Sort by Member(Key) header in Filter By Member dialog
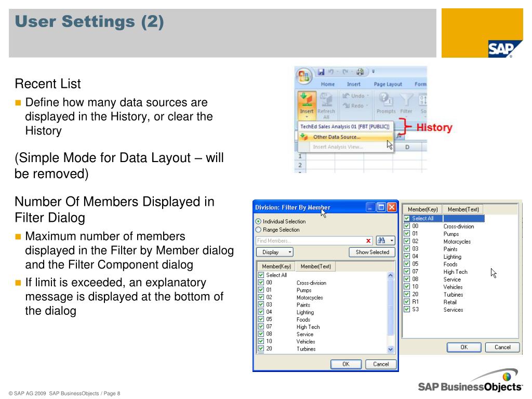532x399 pixels. pyautogui.click(x=276, y=267)
